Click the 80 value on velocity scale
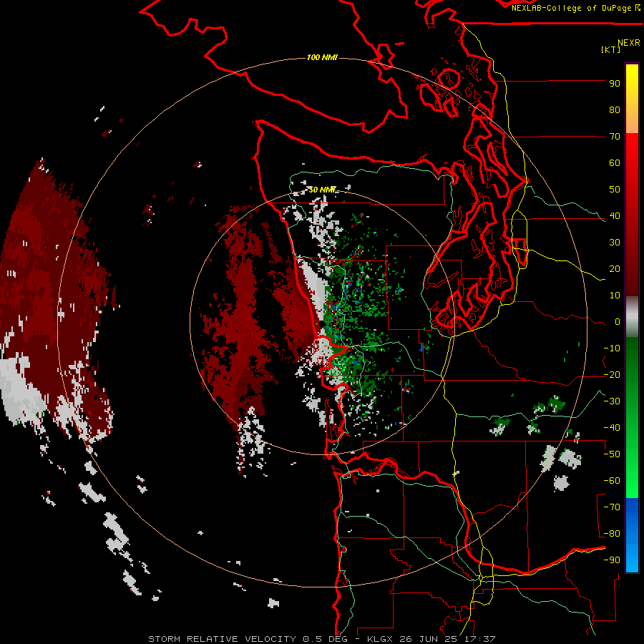Viewport: 644px width, 644px height. click(x=615, y=110)
